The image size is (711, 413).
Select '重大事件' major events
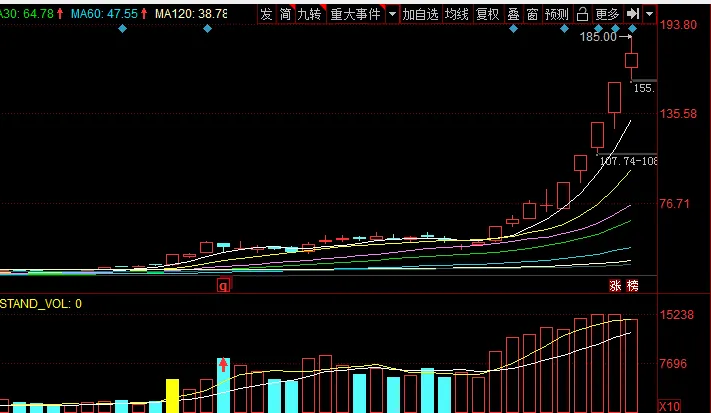[354, 15]
